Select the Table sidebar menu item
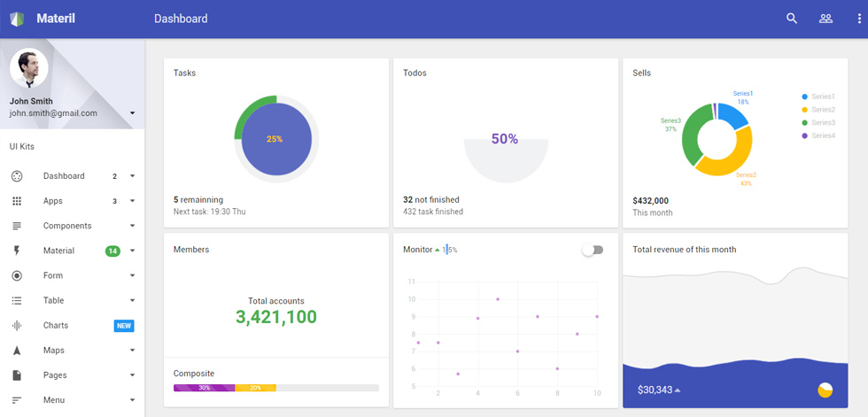This screenshot has width=868, height=417. click(73, 300)
